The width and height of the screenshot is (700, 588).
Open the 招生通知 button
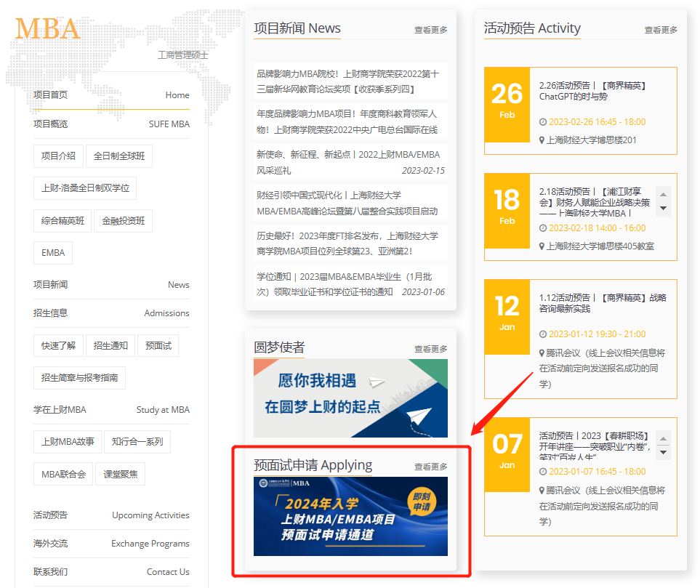pyautogui.click(x=110, y=345)
